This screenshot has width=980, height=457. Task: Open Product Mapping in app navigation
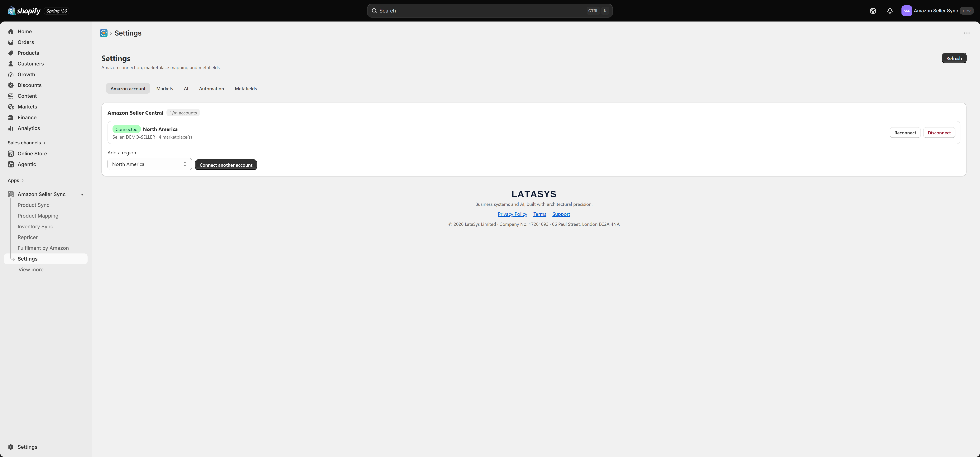(38, 216)
